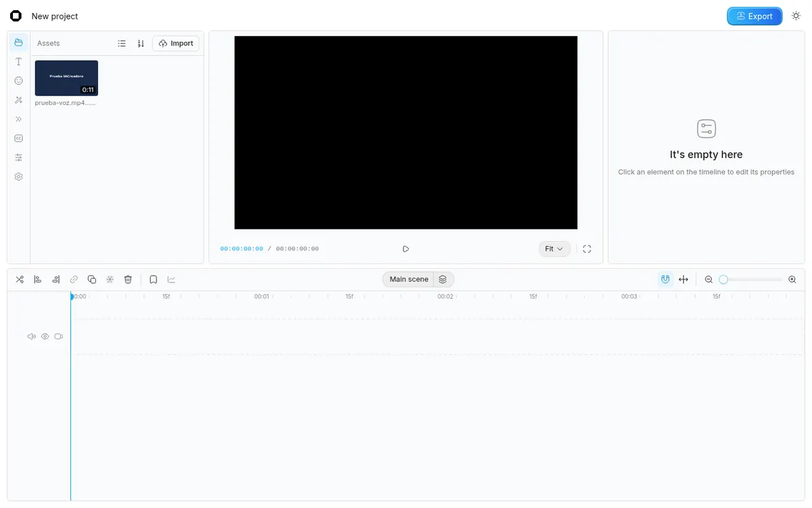812x508 pixels.
Task: Click the 00:02 mark on timeline ruler
Action: (x=445, y=297)
